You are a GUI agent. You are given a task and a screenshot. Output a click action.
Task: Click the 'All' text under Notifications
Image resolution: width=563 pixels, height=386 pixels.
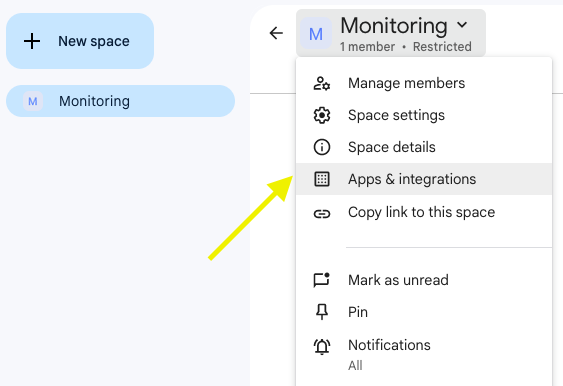355,366
